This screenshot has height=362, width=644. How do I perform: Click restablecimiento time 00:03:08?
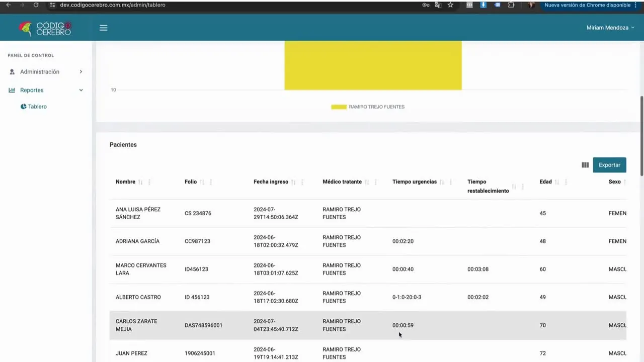[x=478, y=269]
